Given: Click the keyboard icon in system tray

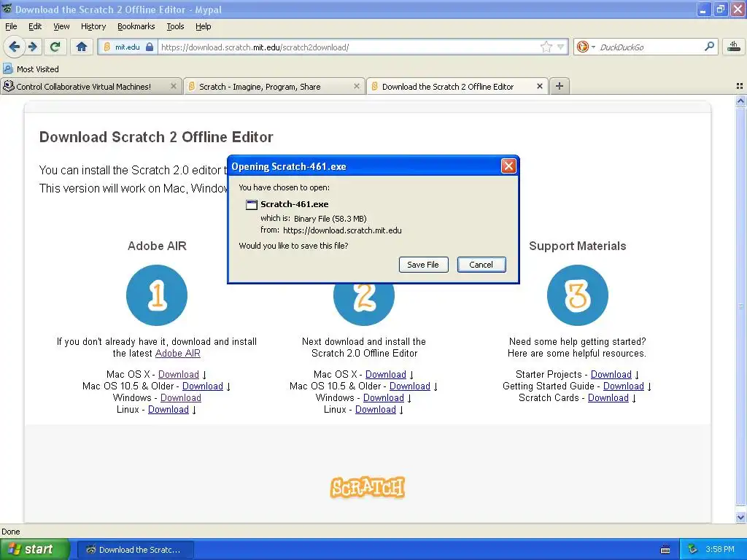Looking at the screenshot, I should click(x=665, y=550).
